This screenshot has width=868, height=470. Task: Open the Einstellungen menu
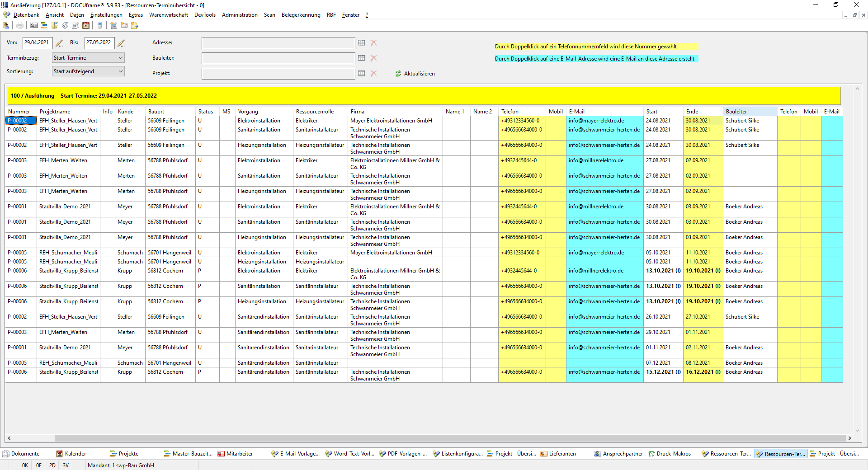coord(106,15)
